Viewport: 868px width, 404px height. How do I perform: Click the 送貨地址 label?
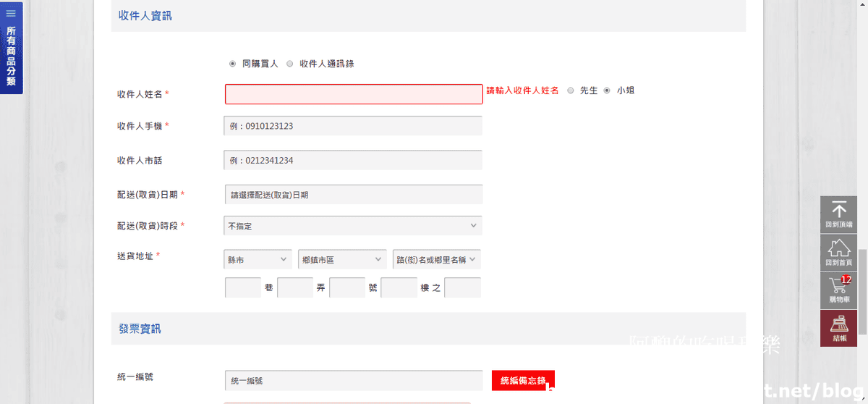(x=135, y=256)
